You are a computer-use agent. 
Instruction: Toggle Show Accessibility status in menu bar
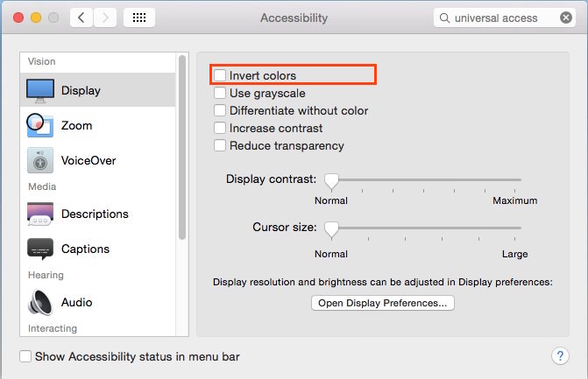pos(25,356)
